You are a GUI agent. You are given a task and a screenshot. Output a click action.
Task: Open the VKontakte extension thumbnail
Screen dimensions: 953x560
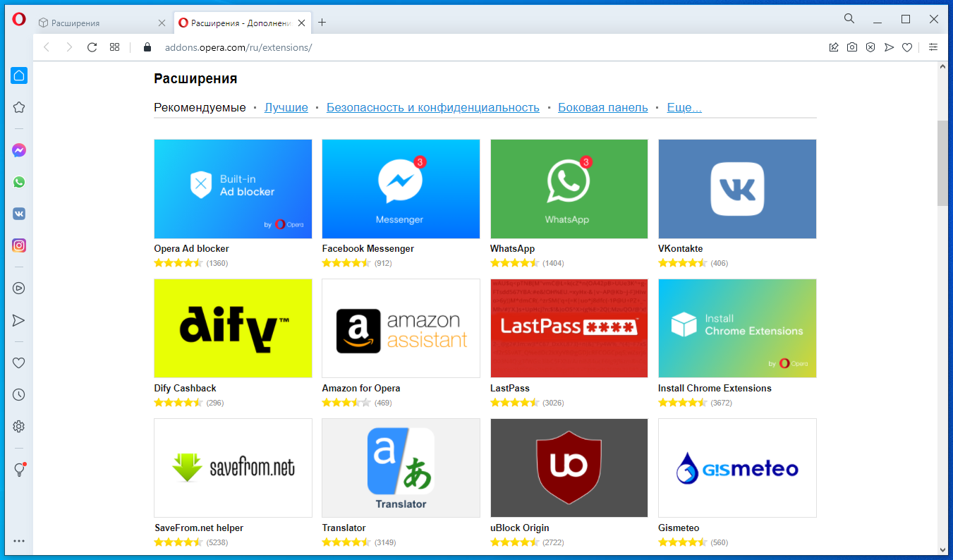[737, 189]
